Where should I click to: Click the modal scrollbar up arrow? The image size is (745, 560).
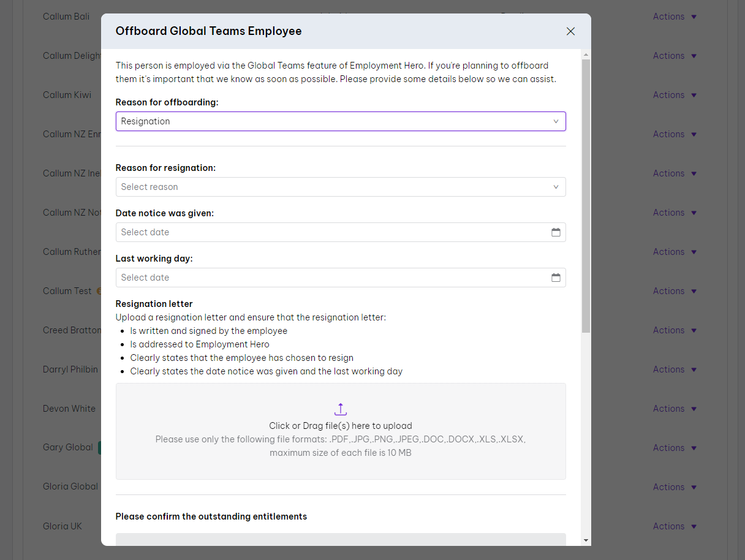coord(586,55)
